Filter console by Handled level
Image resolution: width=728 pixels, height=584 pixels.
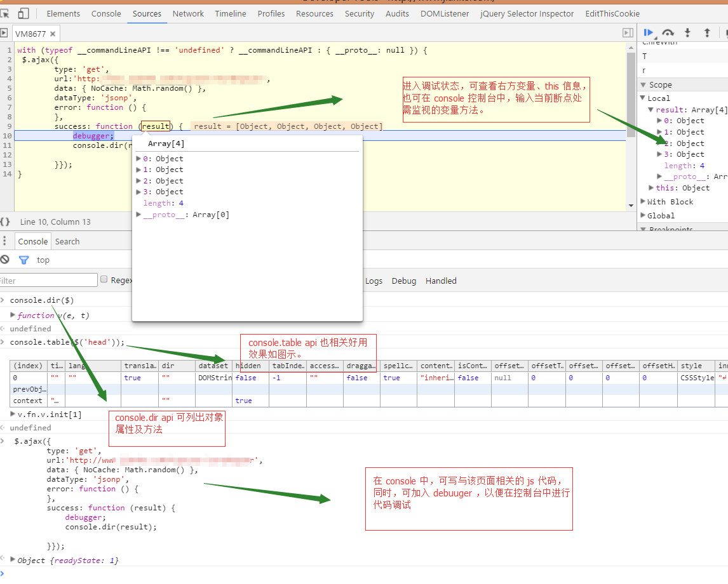tap(441, 281)
